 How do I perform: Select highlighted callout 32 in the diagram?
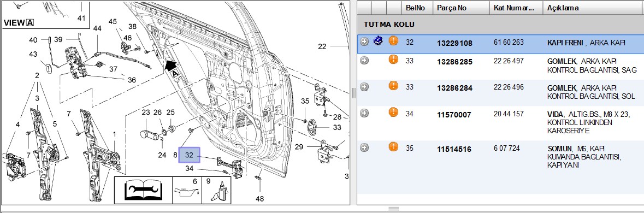click(x=189, y=155)
